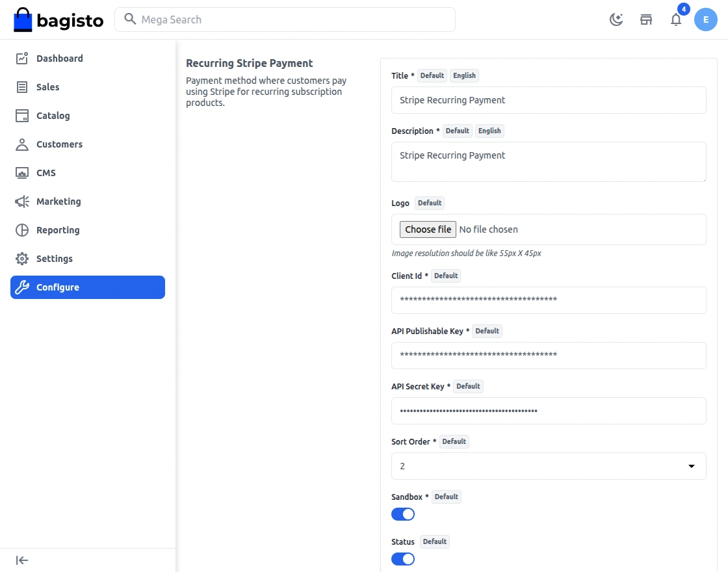Expand the Sort Order dropdown
The height and width of the screenshot is (572, 728).
coord(549,466)
